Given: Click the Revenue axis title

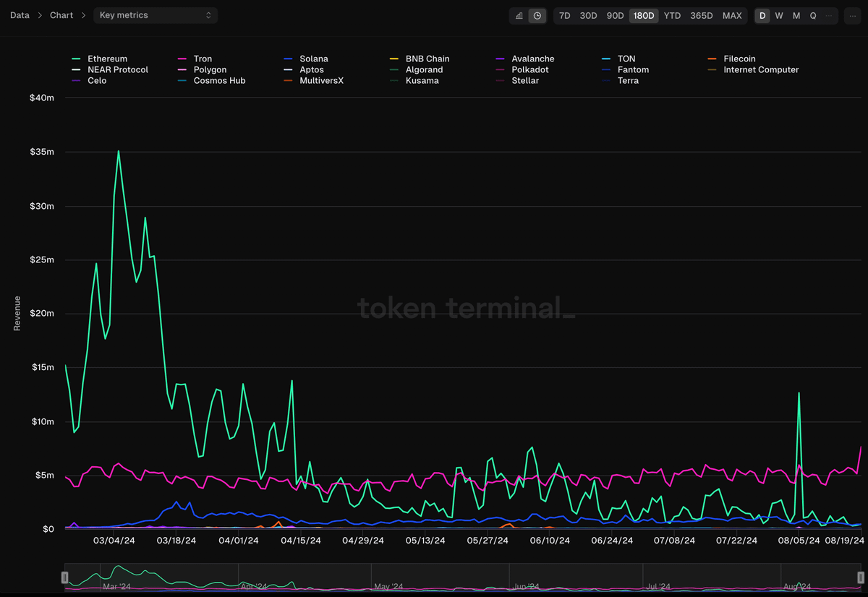Looking at the screenshot, I should pos(17,313).
